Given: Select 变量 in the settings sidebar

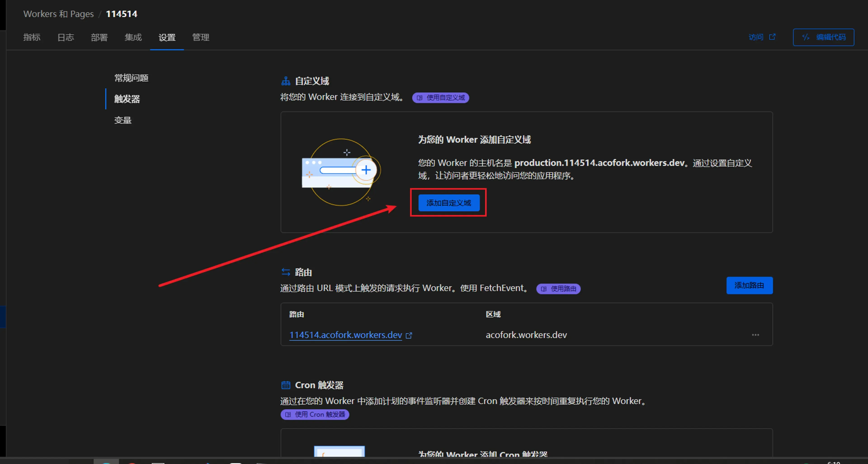Looking at the screenshot, I should click(x=123, y=120).
